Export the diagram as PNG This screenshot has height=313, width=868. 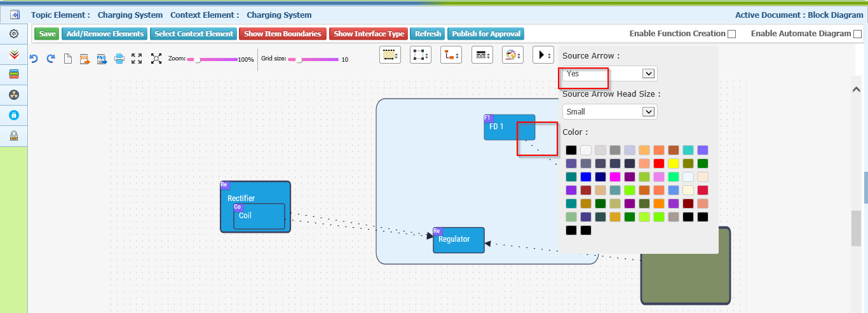point(102,59)
